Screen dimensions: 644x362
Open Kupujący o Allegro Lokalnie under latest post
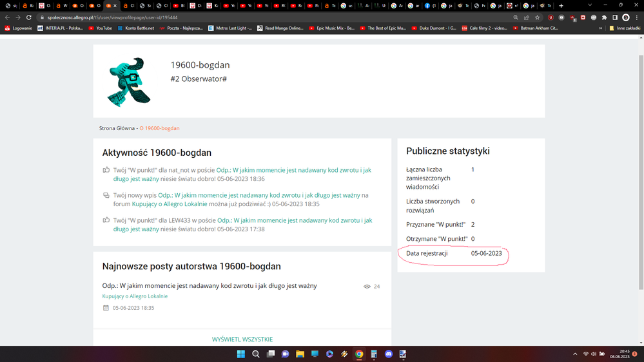[x=135, y=296]
